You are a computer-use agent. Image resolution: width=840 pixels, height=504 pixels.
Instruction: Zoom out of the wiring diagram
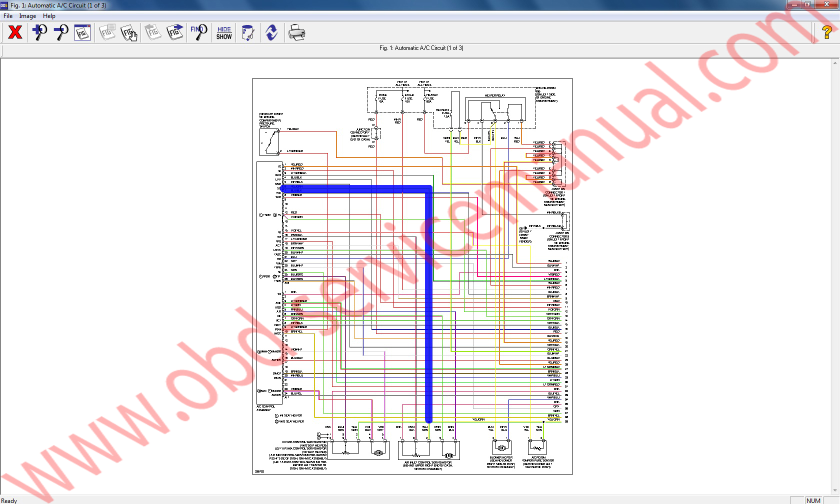click(61, 32)
